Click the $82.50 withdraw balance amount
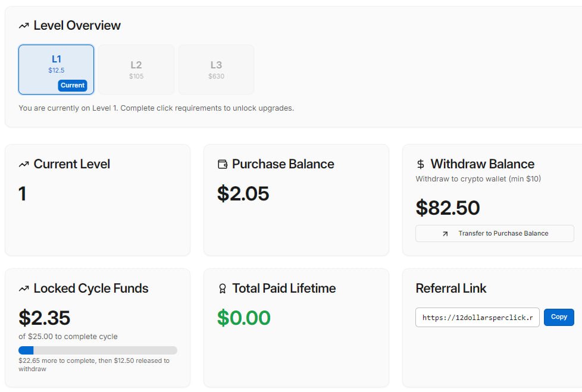 pos(448,208)
